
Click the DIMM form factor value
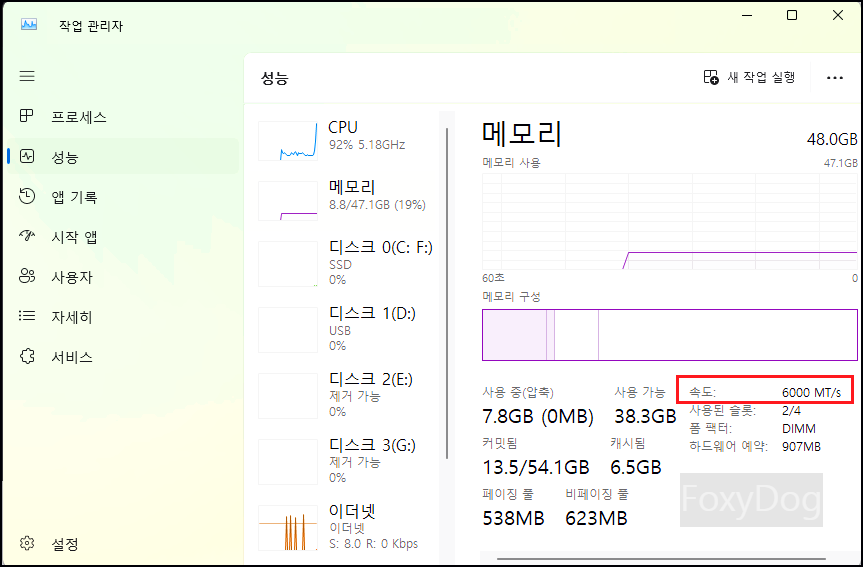point(799,429)
